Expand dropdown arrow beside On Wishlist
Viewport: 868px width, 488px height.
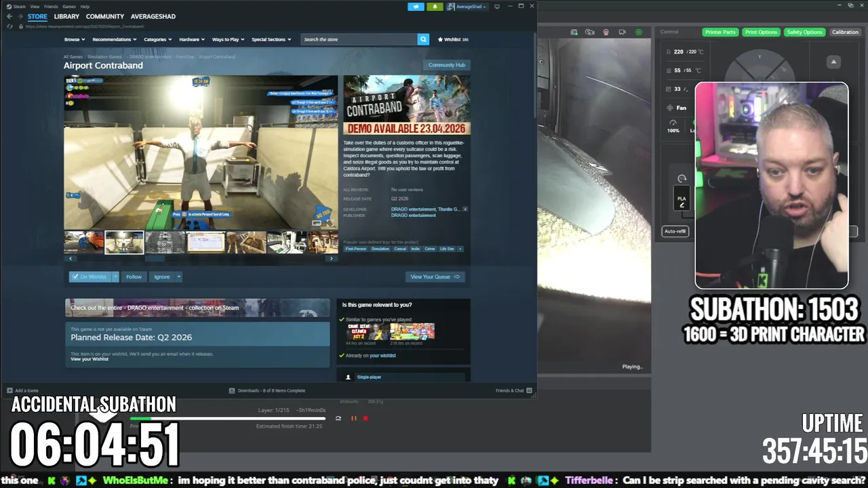tap(115, 277)
